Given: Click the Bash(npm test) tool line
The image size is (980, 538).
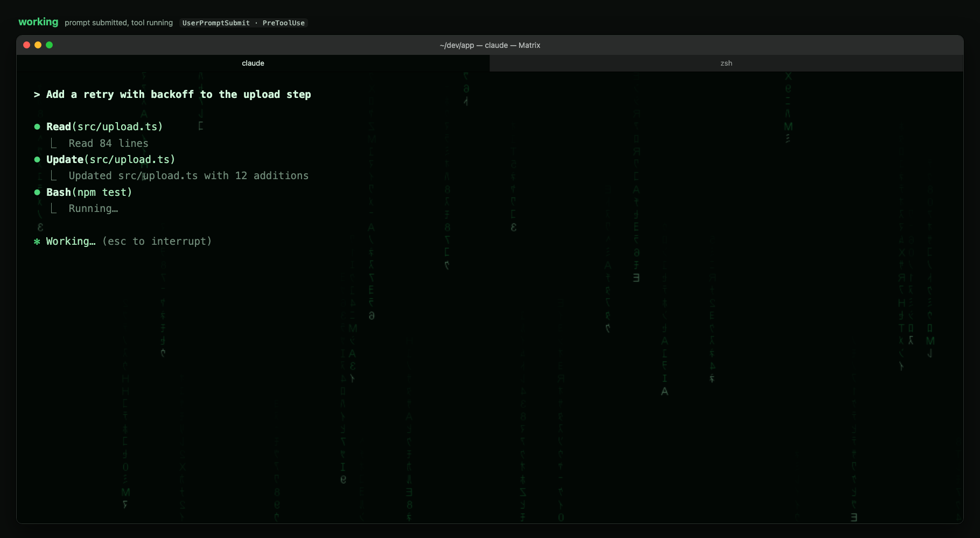Looking at the screenshot, I should [x=89, y=192].
